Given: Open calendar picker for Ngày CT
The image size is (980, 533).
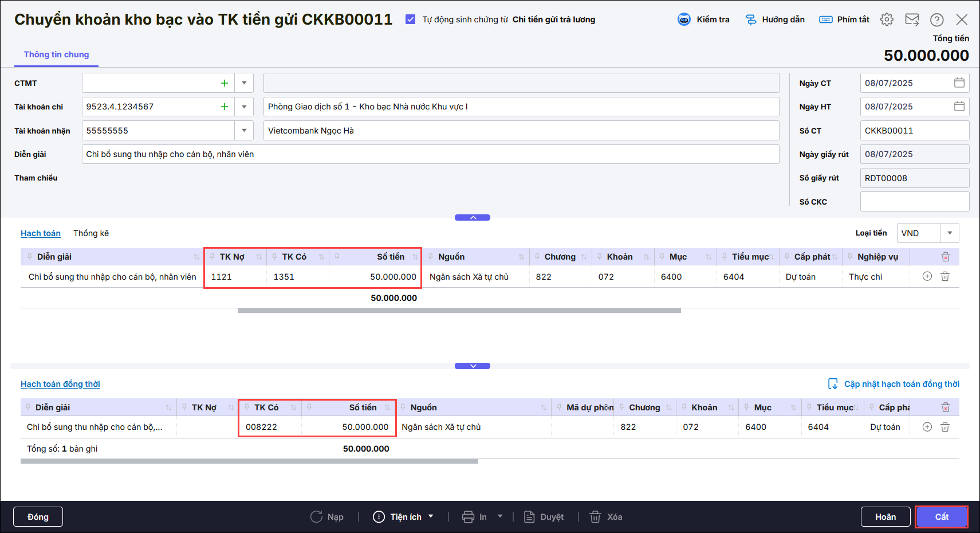Looking at the screenshot, I should point(959,83).
